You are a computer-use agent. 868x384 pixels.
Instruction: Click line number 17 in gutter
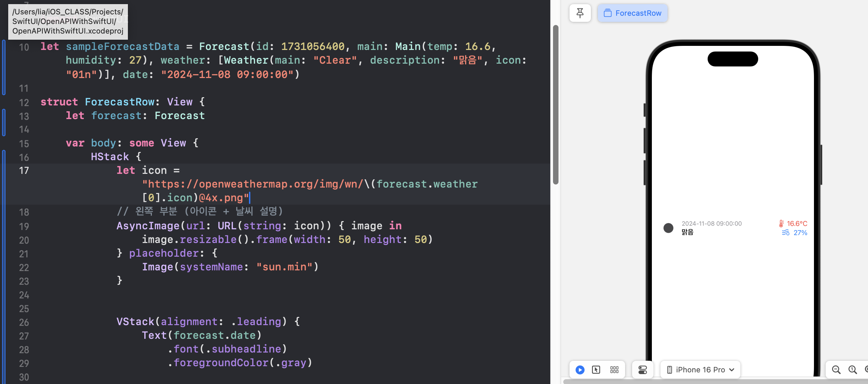[x=24, y=170]
